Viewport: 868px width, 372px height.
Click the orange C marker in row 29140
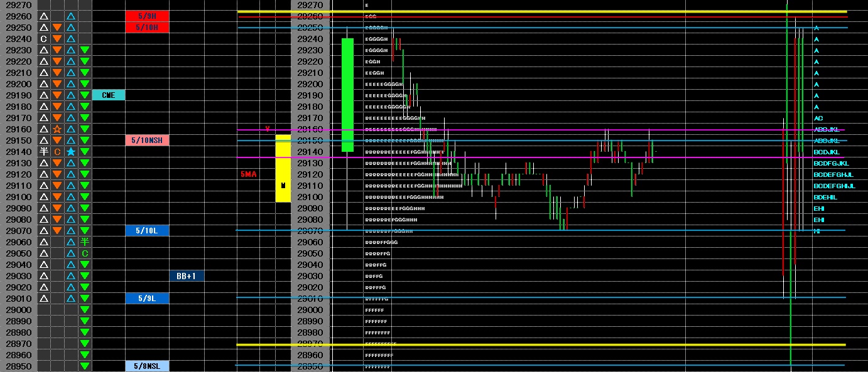tap(57, 152)
